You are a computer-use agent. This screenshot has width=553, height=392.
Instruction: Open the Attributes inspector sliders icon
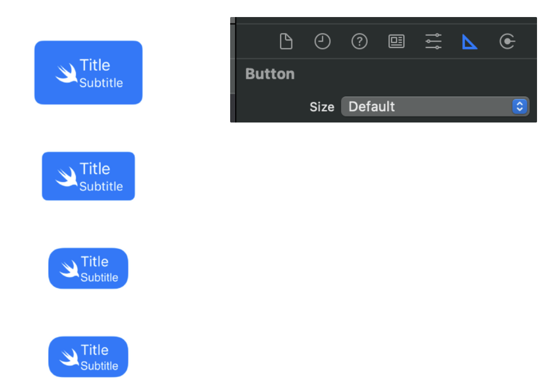point(434,41)
